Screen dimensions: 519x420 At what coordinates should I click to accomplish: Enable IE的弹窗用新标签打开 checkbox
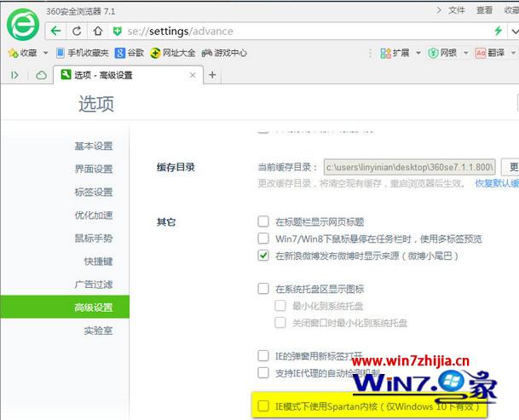pos(263,356)
